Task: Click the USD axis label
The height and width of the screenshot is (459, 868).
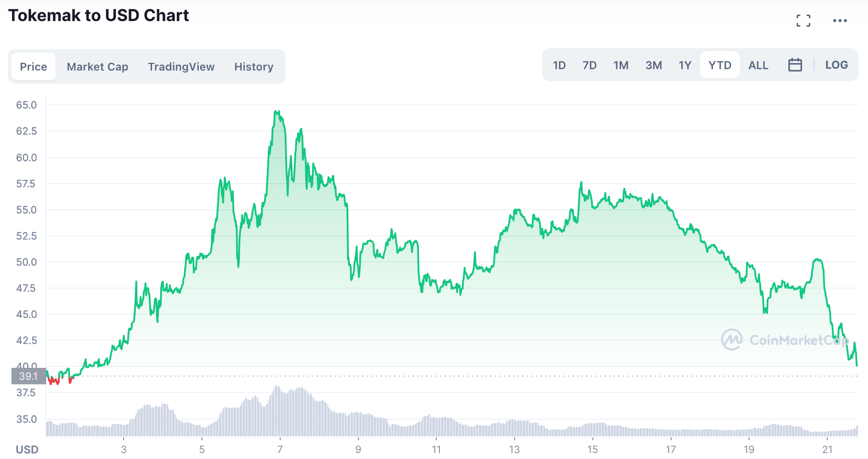Action: tap(26, 449)
